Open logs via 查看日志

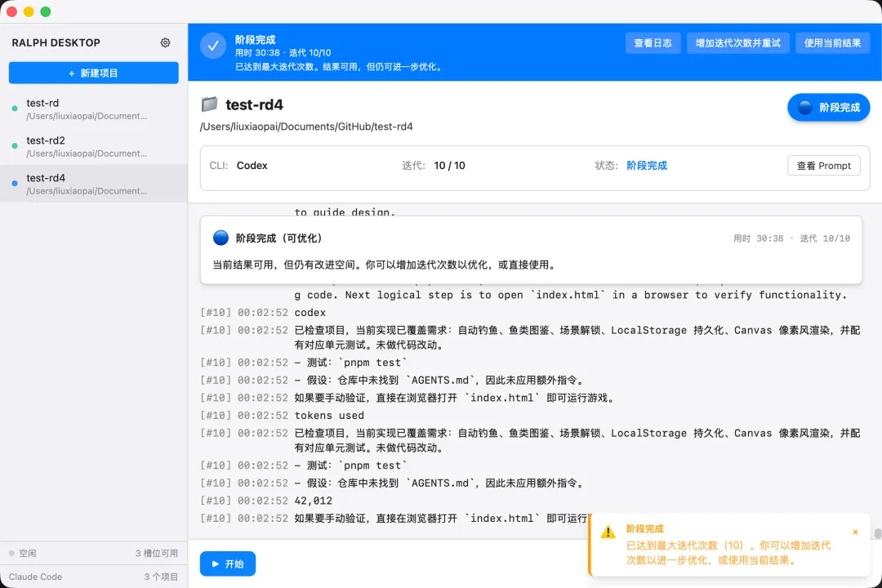(x=653, y=42)
